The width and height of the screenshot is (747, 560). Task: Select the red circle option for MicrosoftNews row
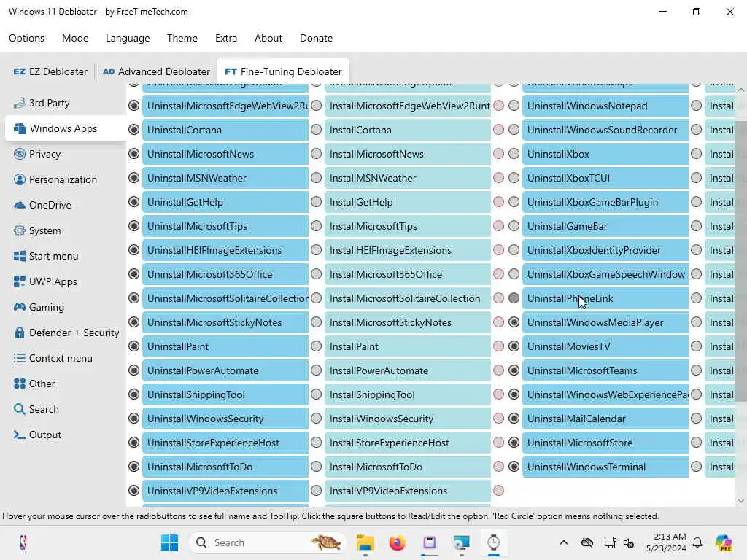pos(499,153)
